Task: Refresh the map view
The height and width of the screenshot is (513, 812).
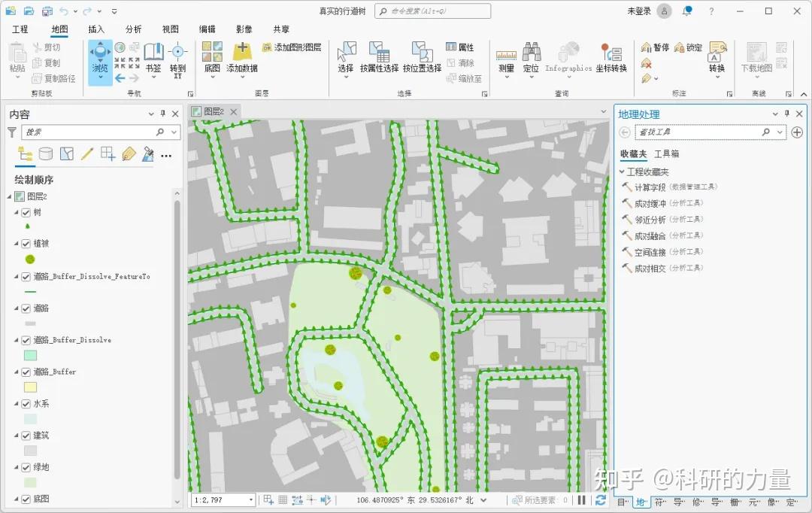Action: 601,500
